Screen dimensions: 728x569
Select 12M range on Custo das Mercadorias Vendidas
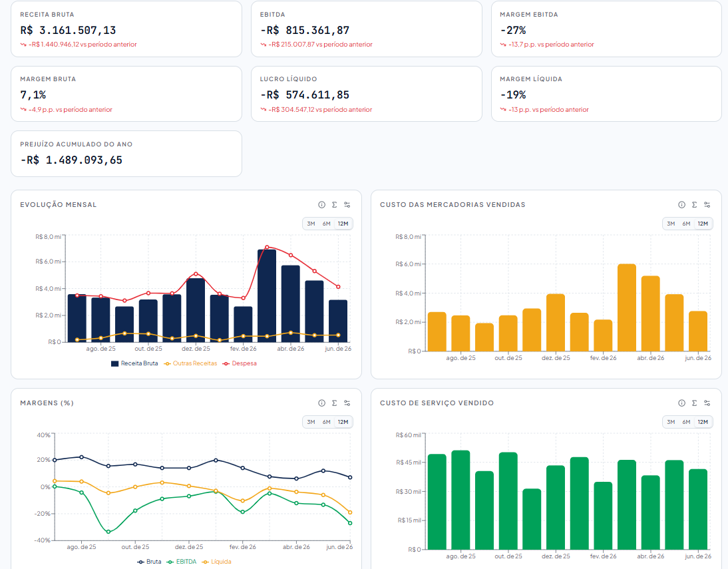[703, 224]
